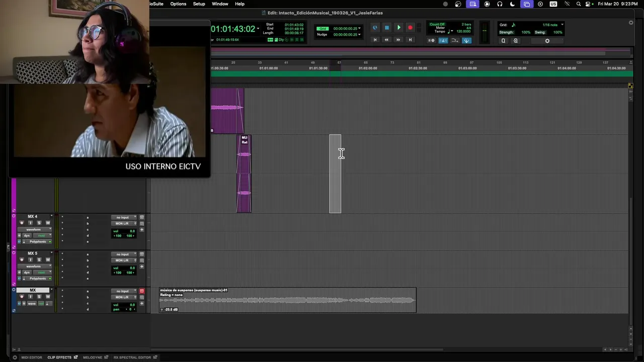Open the Help menu
Screen dimensions: 644x362
pyautogui.click(x=239, y=4)
